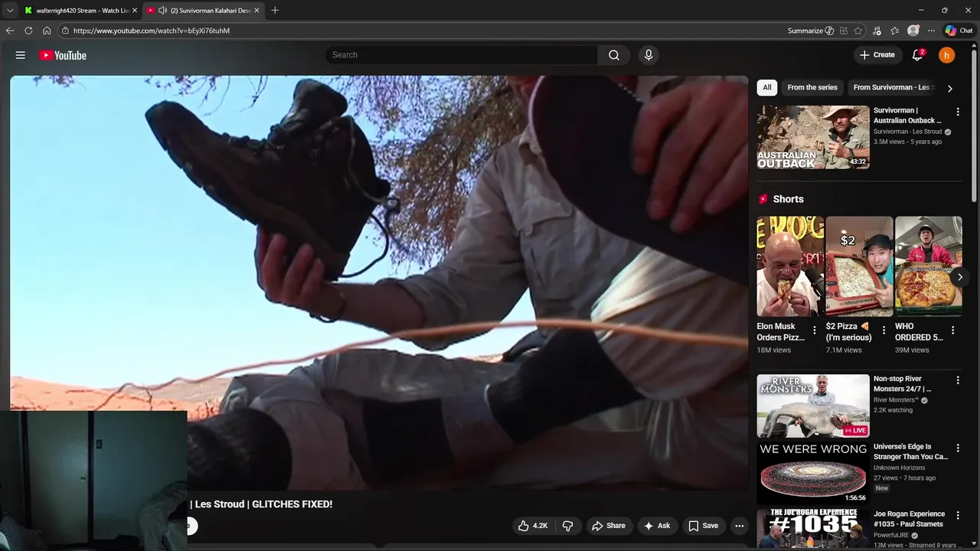Open Survivorman - Les Stroud channel link
This screenshot has height=551, width=980.
coord(907,132)
